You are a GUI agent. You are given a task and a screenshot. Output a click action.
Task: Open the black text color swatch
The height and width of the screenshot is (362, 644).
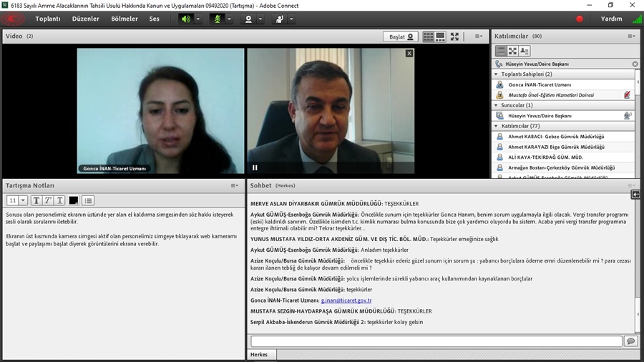pos(74,200)
